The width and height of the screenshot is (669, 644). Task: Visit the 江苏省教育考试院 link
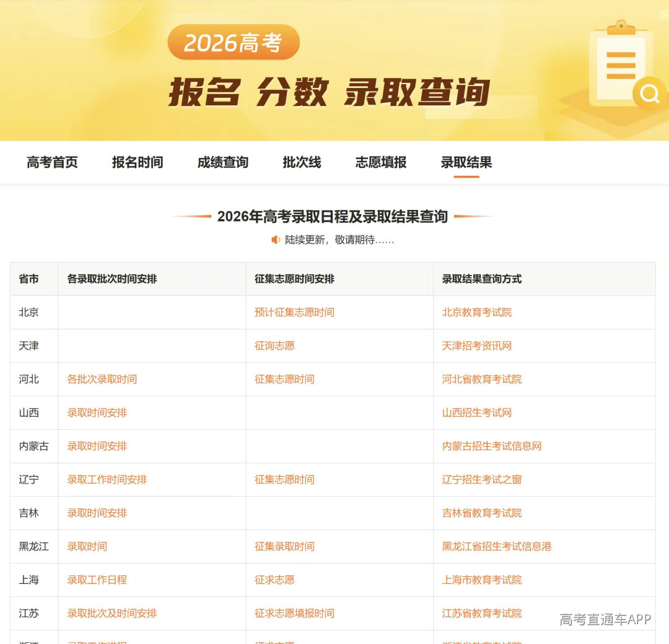pos(482,613)
